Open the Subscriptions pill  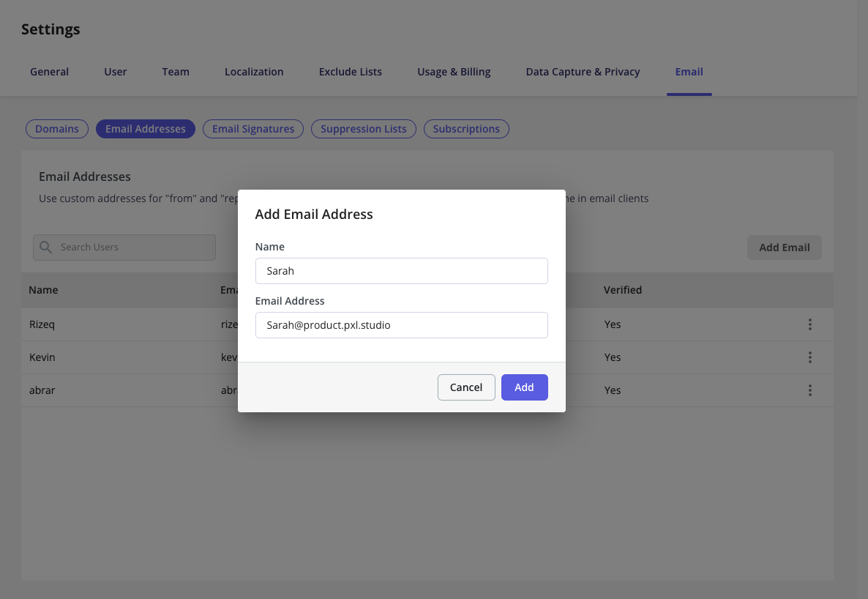[466, 129]
